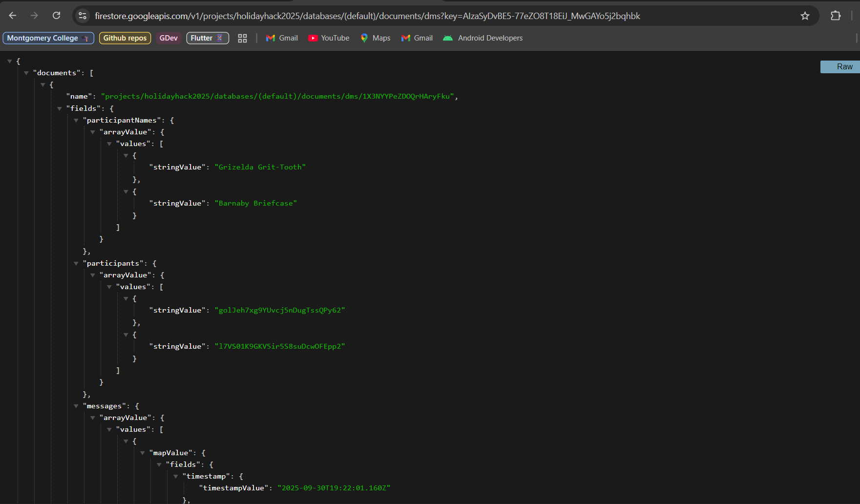Screen dimensions: 860x504
Task: Collapse object containing golJeh7xg9YUvcj5nDugTssQPy62
Action: coord(126,298)
